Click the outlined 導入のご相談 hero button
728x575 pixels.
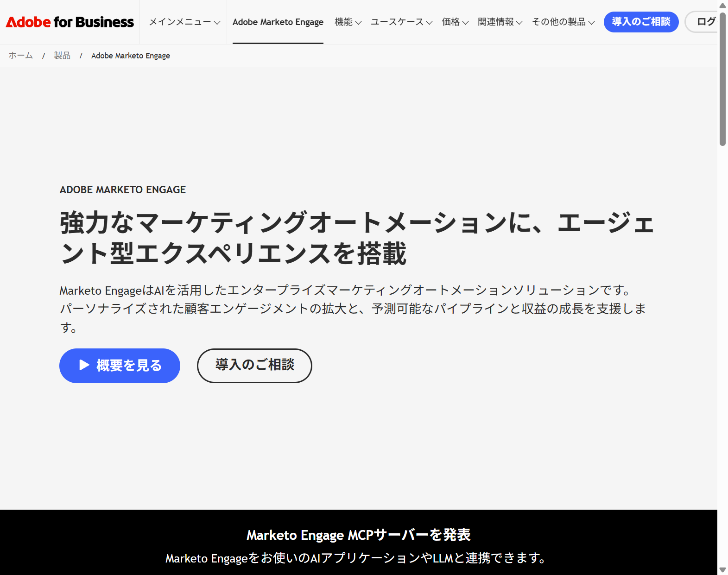point(254,366)
